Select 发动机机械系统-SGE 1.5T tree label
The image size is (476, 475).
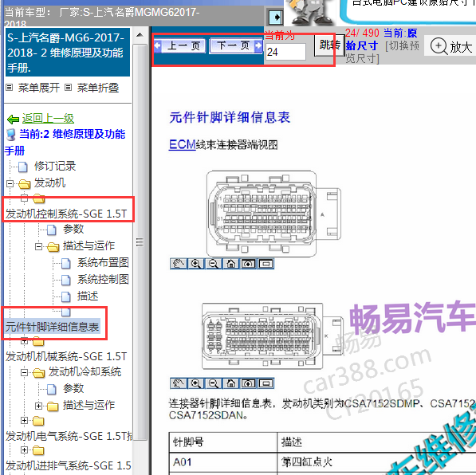click(66, 356)
